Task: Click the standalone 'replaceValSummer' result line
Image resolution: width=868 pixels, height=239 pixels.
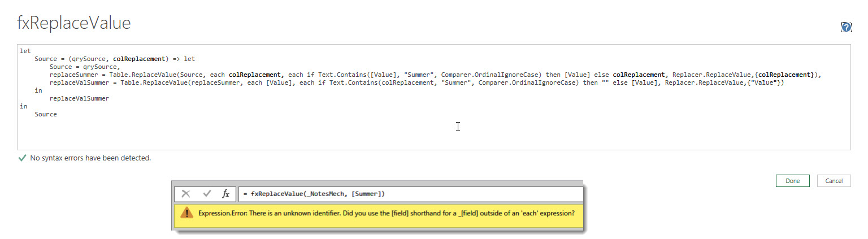Action: click(x=79, y=98)
